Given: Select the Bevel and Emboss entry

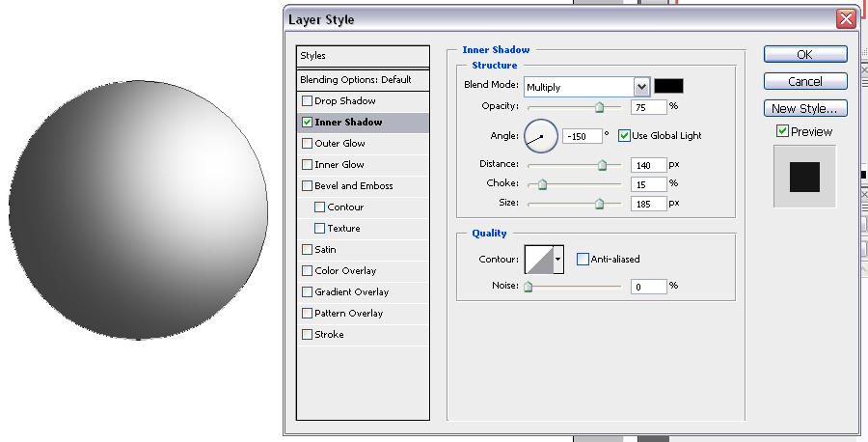Looking at the screenshot, I should click(363, 186).
